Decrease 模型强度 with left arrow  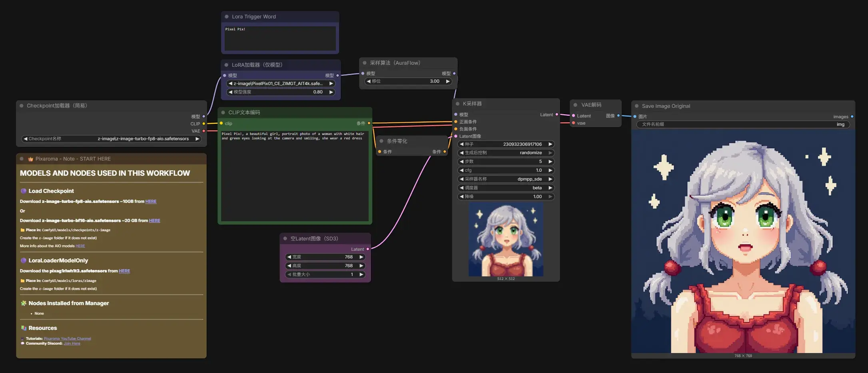tap(230, 92)
